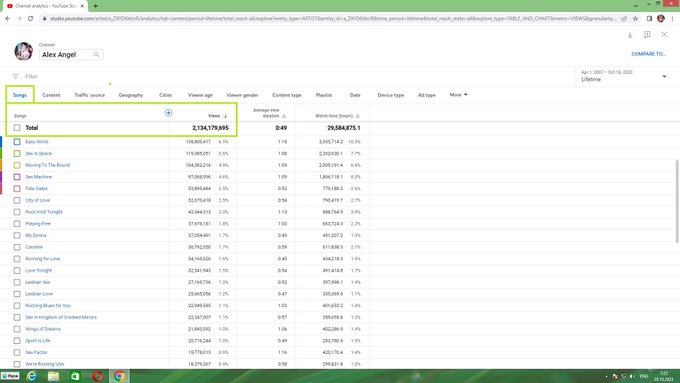Image resolution: width=680 pixels, height=383 pixels.
Task: Click the Ad type tab
Action: tap(427, 95)
